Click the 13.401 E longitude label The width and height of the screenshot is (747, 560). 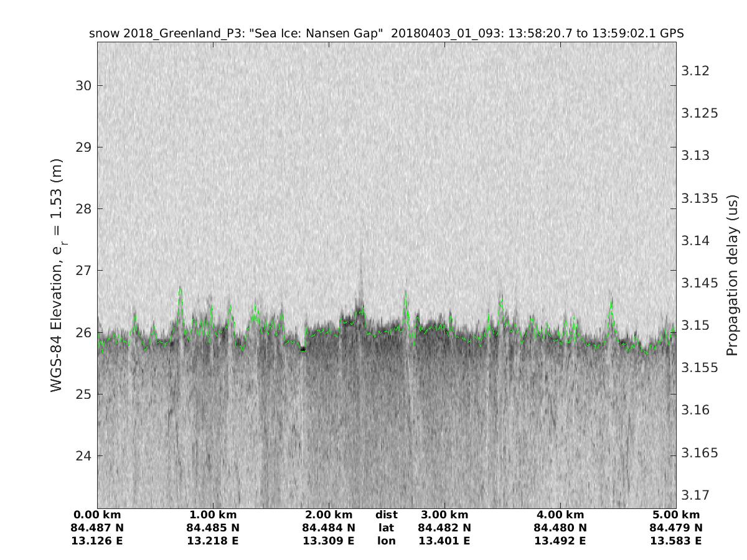444,541
